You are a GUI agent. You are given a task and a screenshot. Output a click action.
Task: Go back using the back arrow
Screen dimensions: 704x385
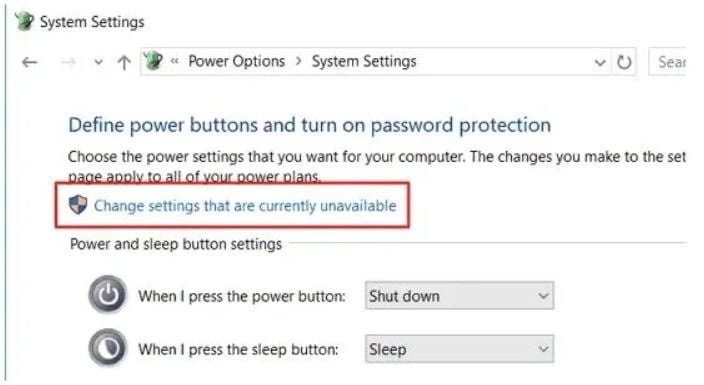click(x=30, y=62)
